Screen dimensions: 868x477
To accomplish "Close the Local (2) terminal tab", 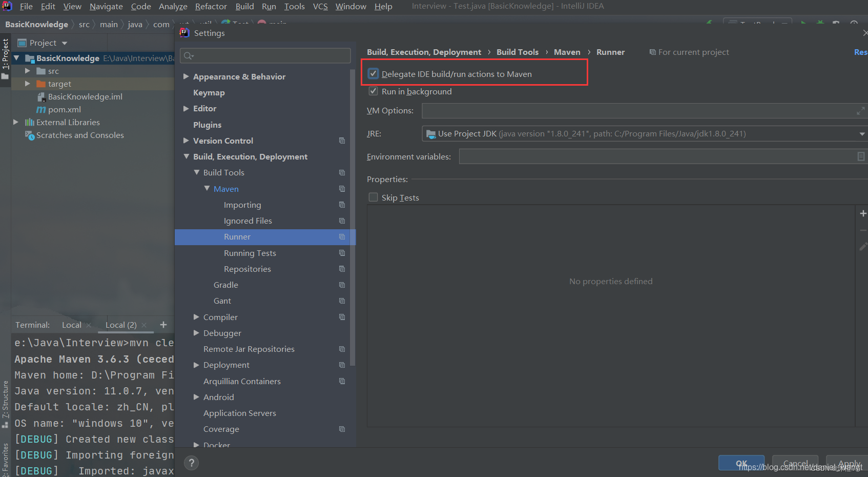I will coord(144,325).
